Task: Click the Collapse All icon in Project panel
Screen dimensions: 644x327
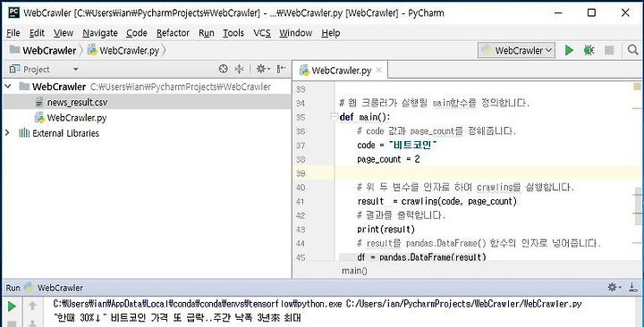Action: 239,69
